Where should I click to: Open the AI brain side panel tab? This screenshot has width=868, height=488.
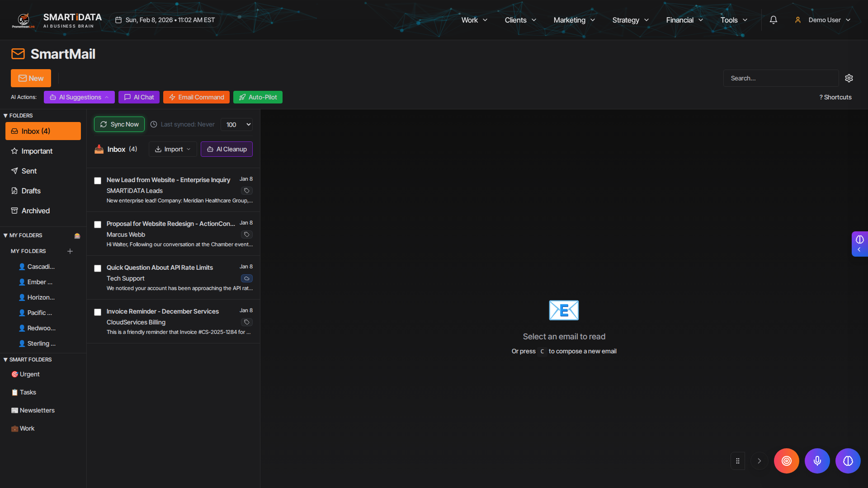click(x=859, y=244)
